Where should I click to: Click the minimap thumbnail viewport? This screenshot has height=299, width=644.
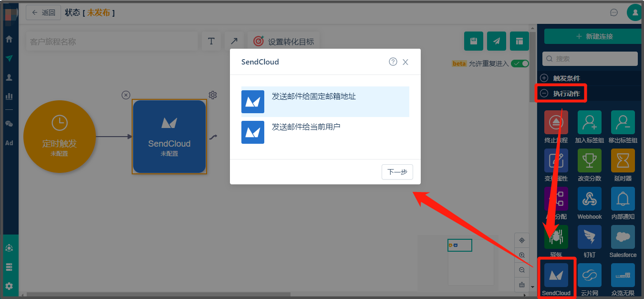pos(460,245)
